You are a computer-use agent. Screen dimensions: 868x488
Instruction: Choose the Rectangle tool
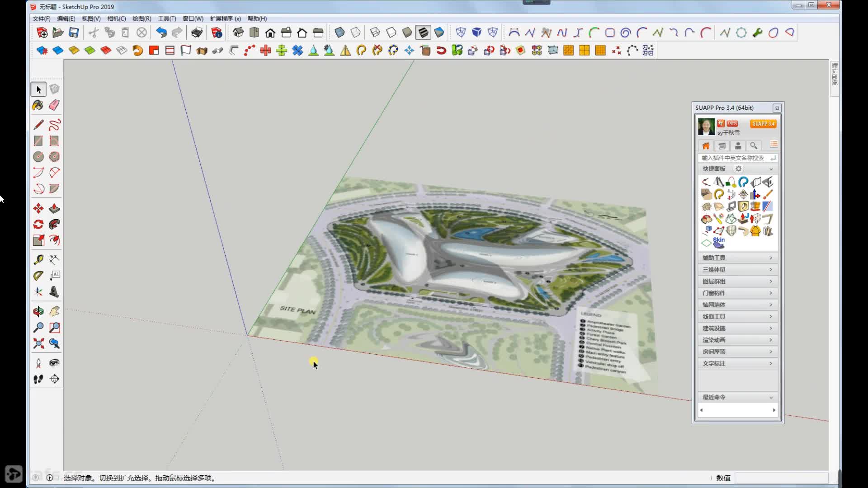(x=38, y=141)
